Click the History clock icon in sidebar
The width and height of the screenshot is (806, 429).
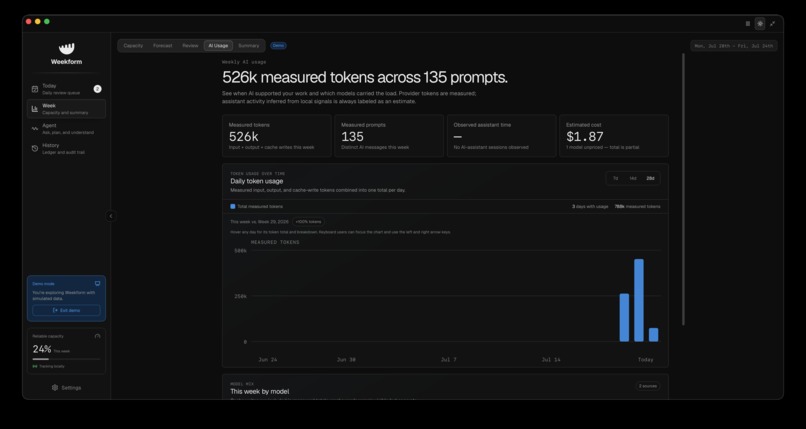(35, 148)
